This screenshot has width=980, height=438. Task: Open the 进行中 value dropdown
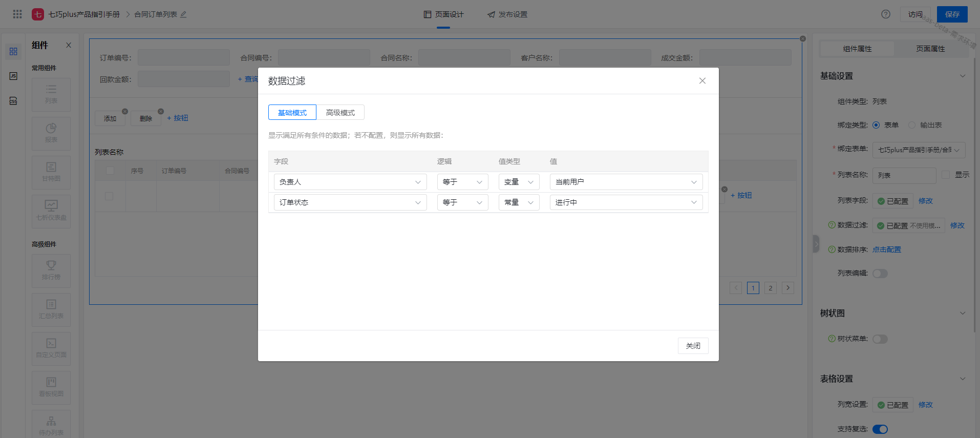tap(626, 202)
